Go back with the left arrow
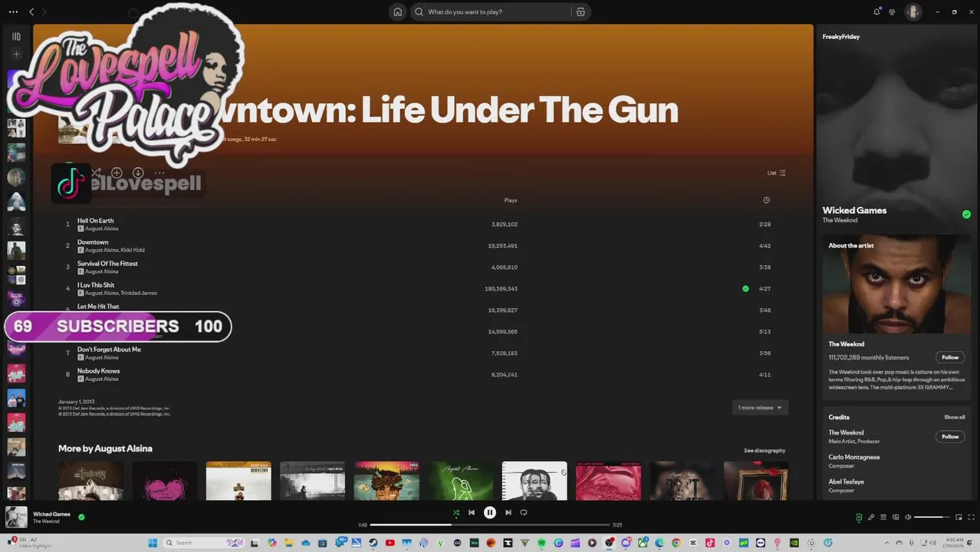 [x=31, y=11]
